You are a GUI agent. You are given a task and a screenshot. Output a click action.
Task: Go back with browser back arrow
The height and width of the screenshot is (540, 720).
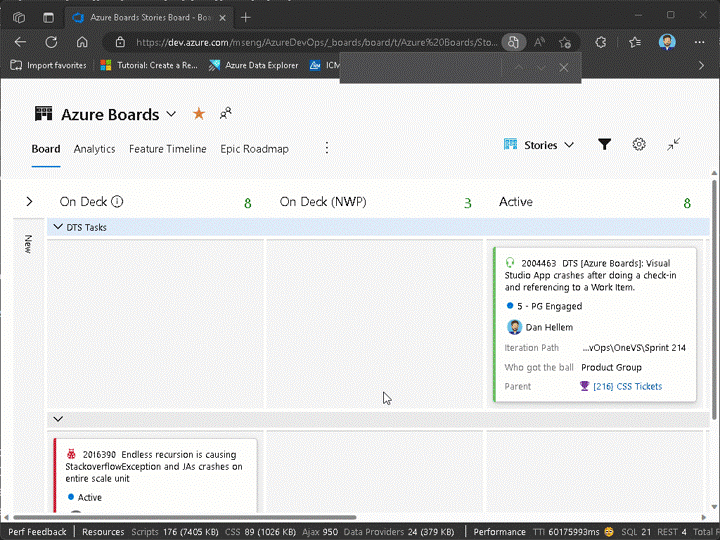coord(20,42)
